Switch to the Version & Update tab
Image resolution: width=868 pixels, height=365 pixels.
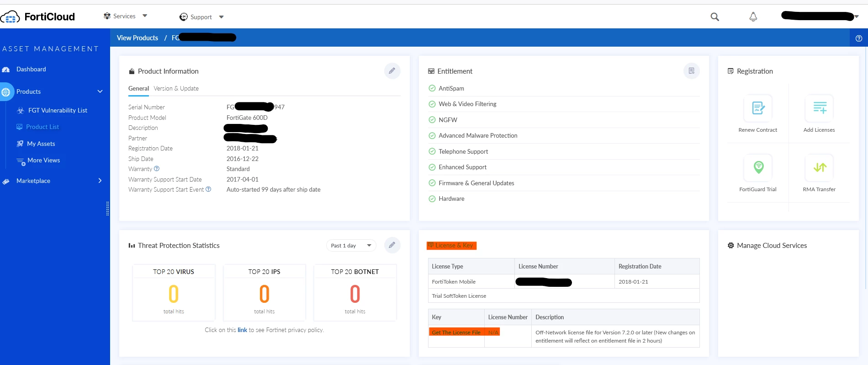click(x=176, y=89)
